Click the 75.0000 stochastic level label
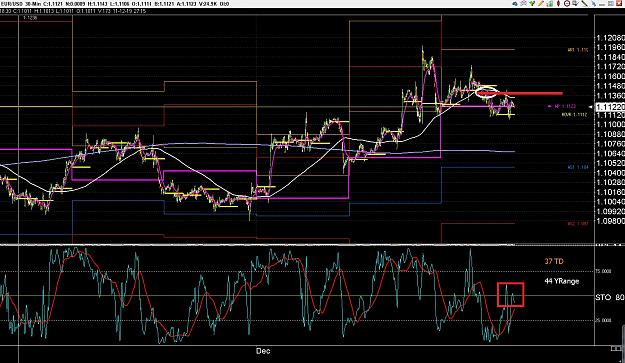 click(603, 271)
